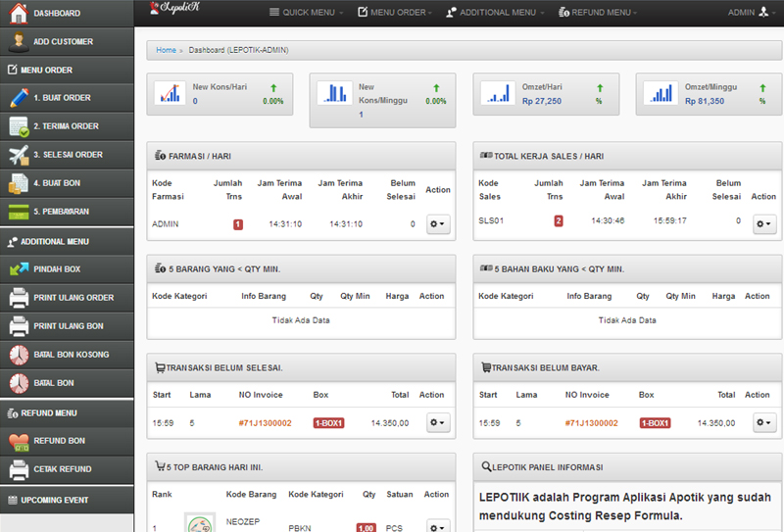
Task: Select the Pindah Box arrows icon
Action: click(x=19, y=269)
